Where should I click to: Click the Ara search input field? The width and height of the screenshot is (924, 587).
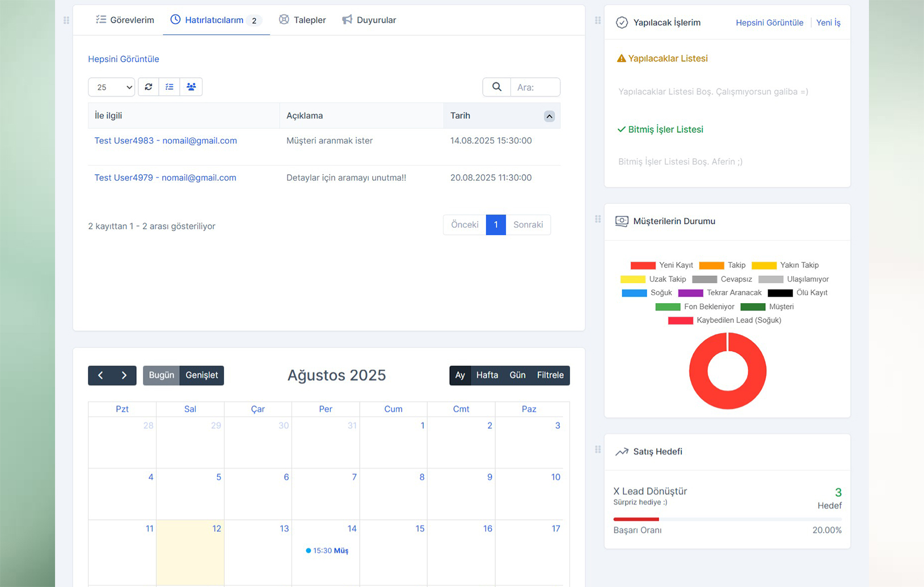point(535,87)
